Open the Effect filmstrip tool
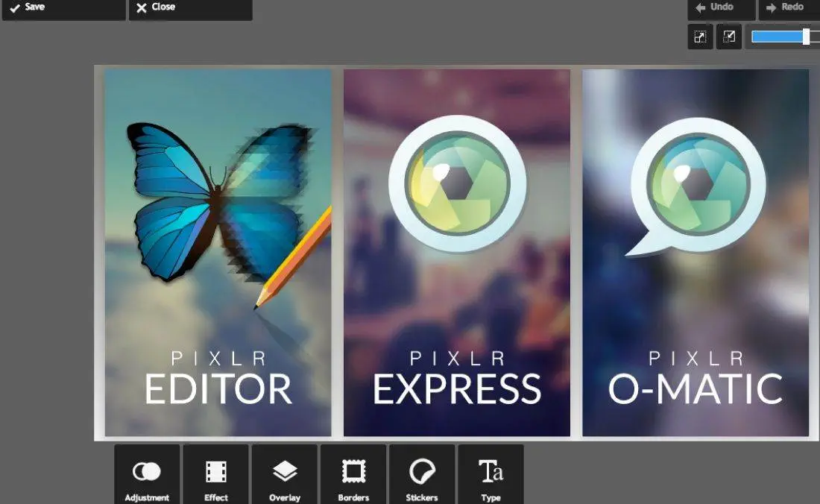The width and height of the screenshot is (820, 504). pos(216,475)
